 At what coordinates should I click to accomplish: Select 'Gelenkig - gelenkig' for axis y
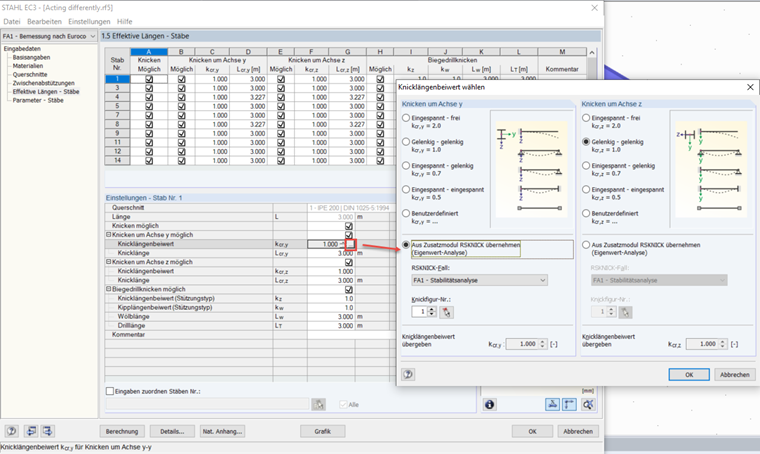point(406,142)
